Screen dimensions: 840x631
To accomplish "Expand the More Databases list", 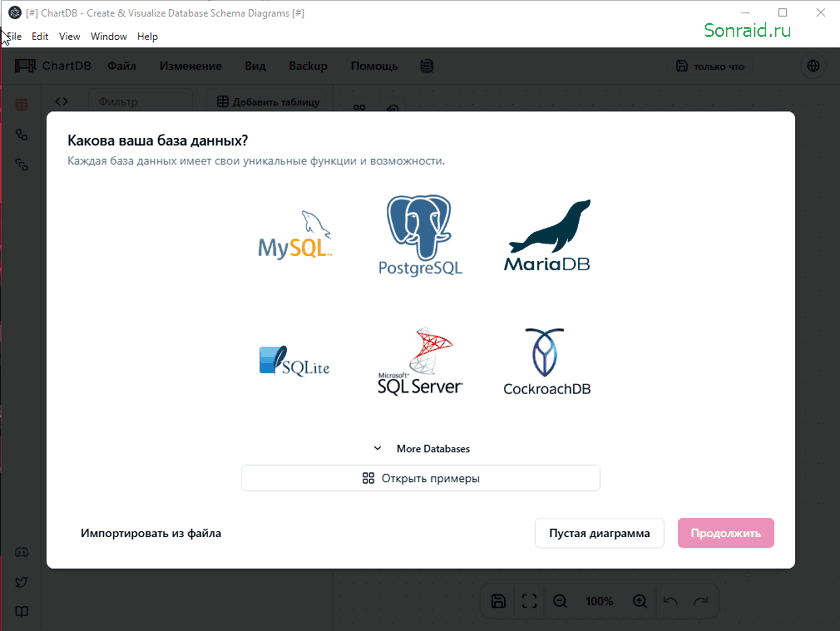I will [x=421, y=448].
